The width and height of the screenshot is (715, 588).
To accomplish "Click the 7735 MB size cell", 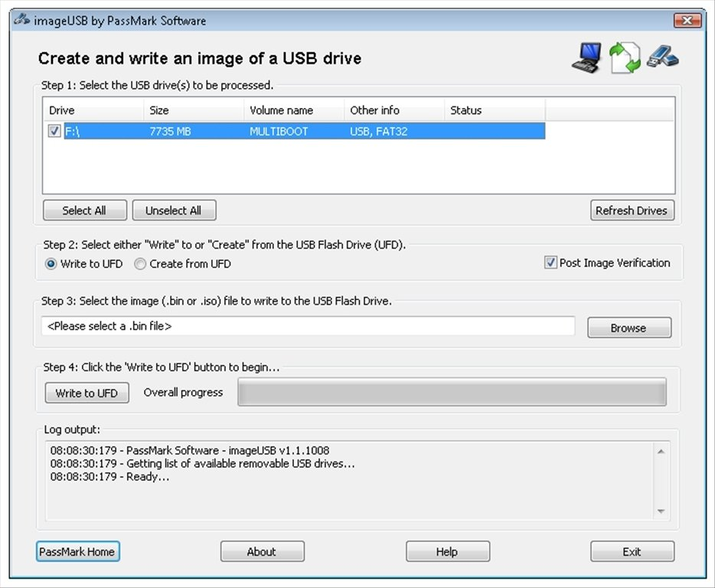I will pyautogui.click(x=170, y=132).
